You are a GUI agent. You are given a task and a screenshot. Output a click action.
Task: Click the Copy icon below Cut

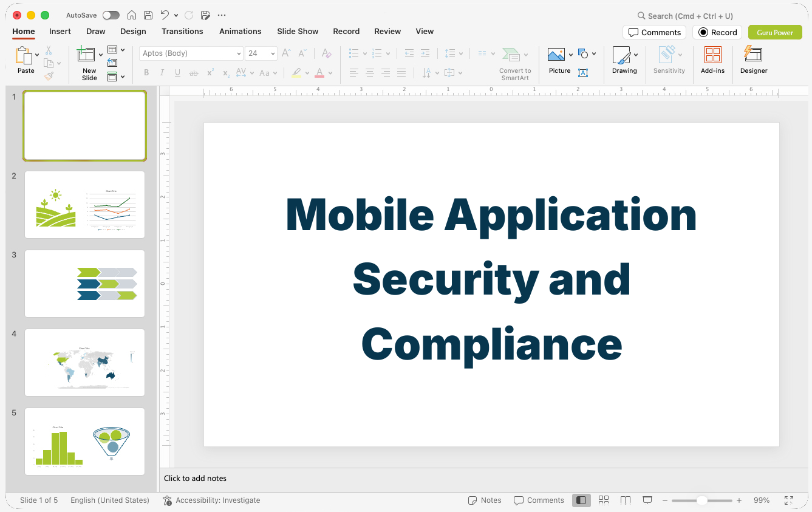click(x=49, y=63)
